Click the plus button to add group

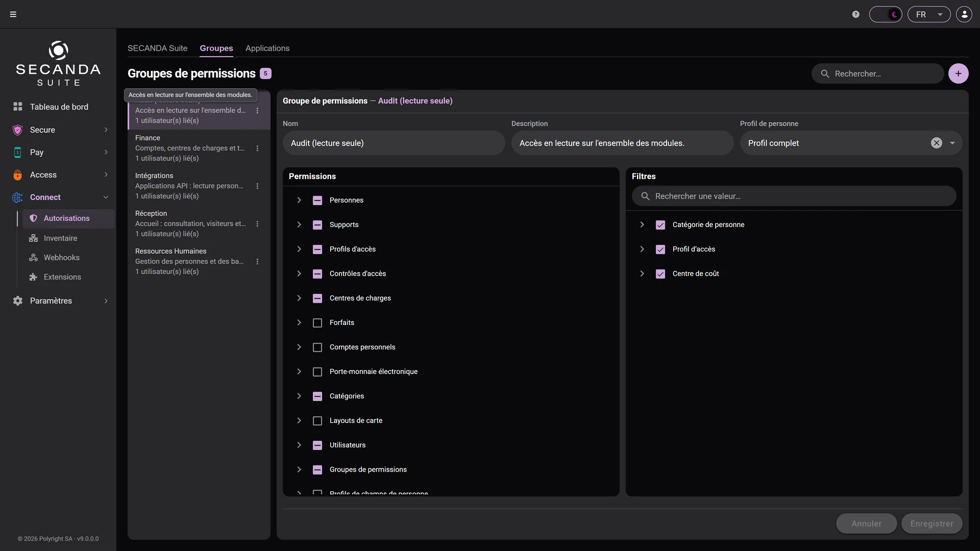pos(958,73)
